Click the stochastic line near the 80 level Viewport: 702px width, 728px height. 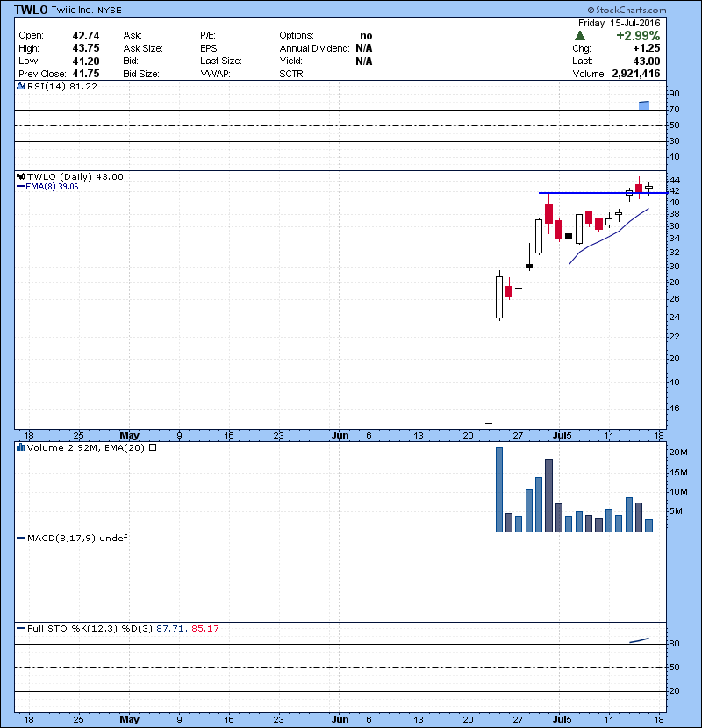tap(640, 640)
